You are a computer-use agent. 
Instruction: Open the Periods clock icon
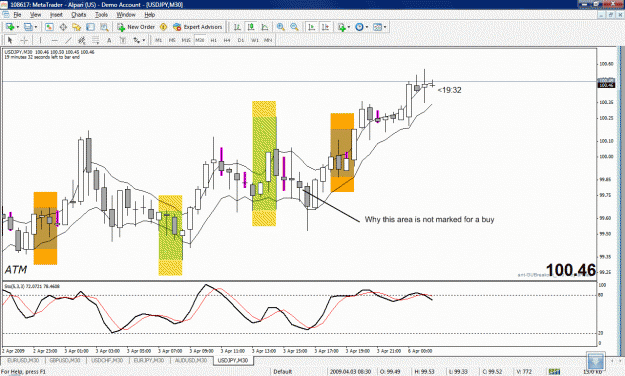tap(359, 27)
